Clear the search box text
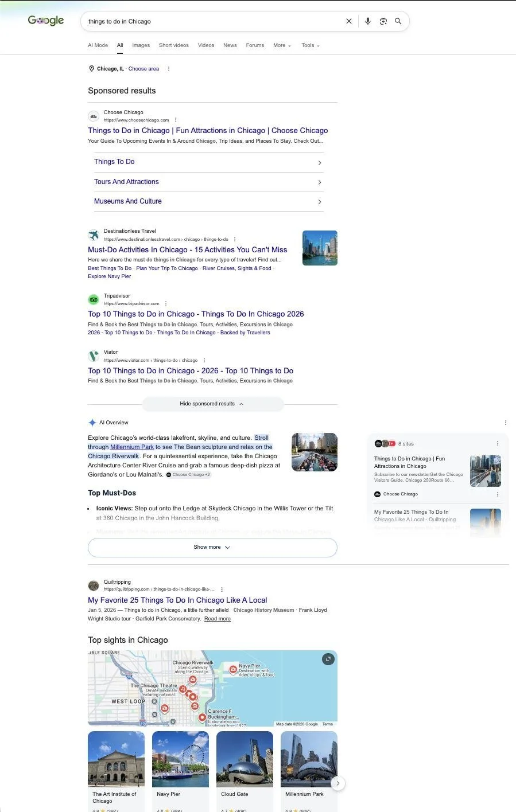This screenshot has width=516, height=812. (348, 21)
